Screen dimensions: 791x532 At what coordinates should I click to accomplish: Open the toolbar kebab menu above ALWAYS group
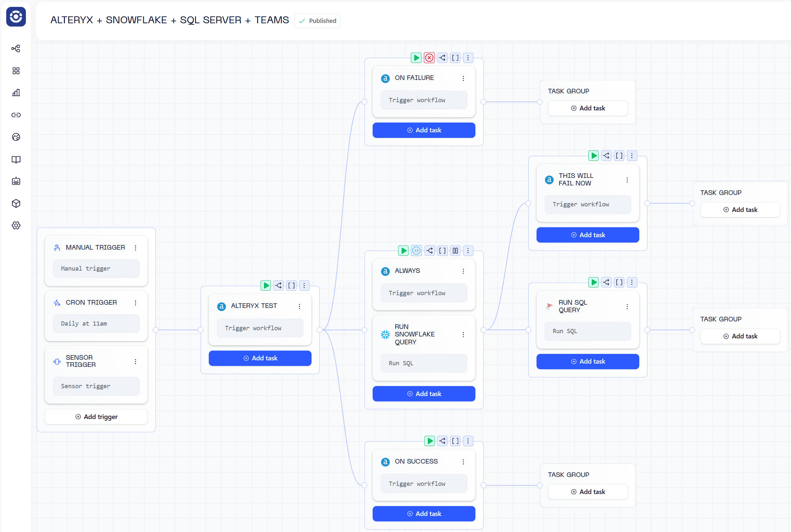468,251
